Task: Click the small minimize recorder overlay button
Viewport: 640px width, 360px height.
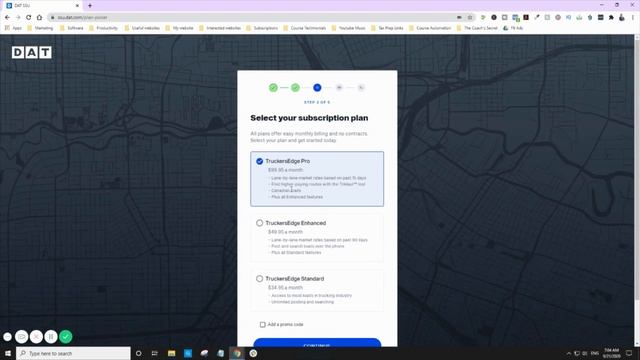Action: [7, 337]
